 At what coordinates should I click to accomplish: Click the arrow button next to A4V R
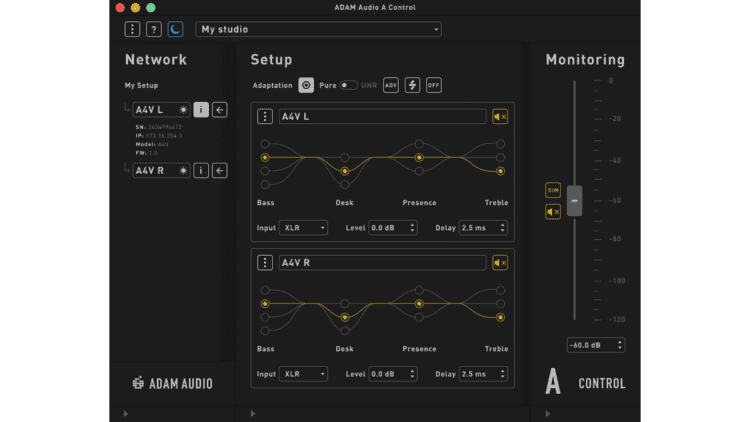coord(220,170)
